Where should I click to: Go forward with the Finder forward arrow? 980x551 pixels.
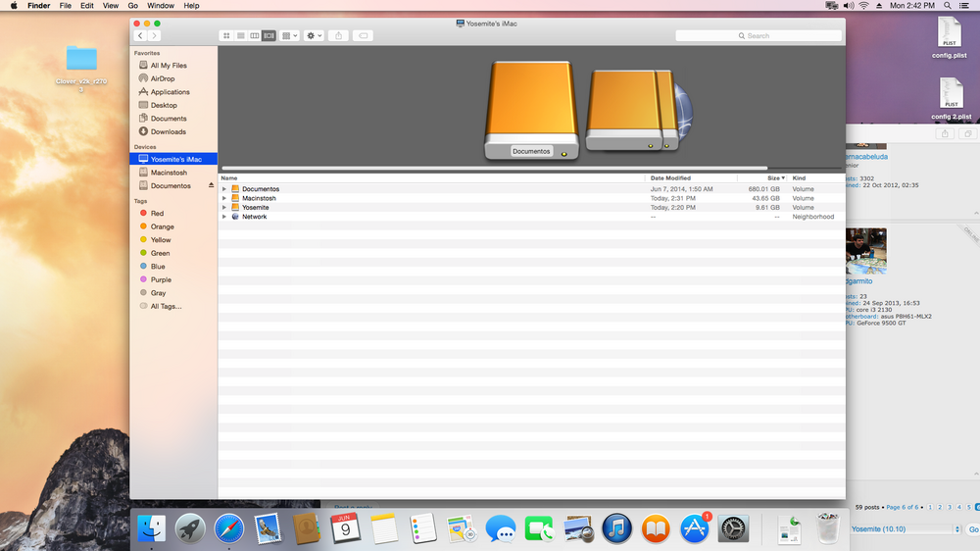pyautogui.click(x=155, y=35)
